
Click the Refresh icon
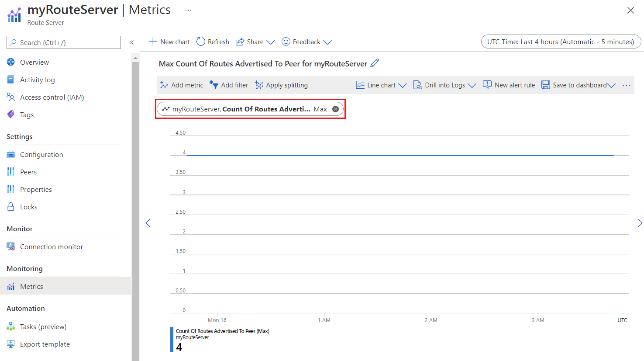coord(200,42)
